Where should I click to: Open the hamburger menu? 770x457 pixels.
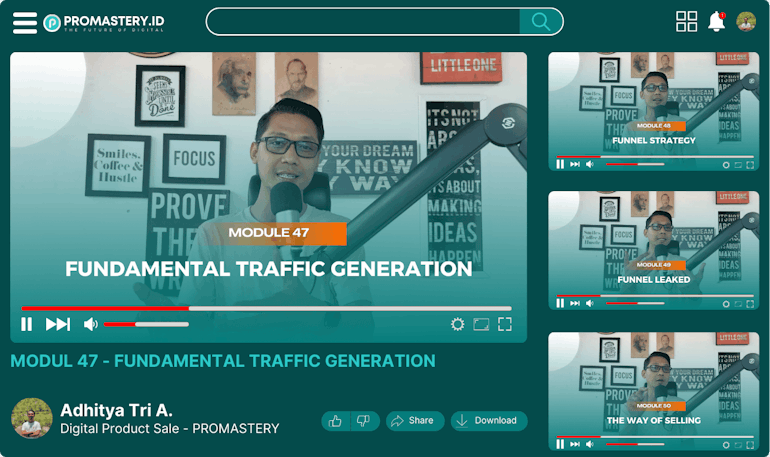24,22
